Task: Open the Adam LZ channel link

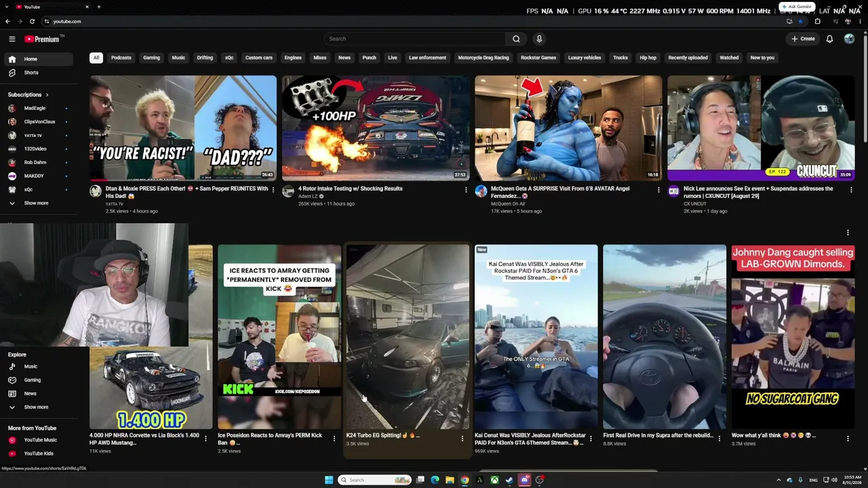Action: pos(308,197)
